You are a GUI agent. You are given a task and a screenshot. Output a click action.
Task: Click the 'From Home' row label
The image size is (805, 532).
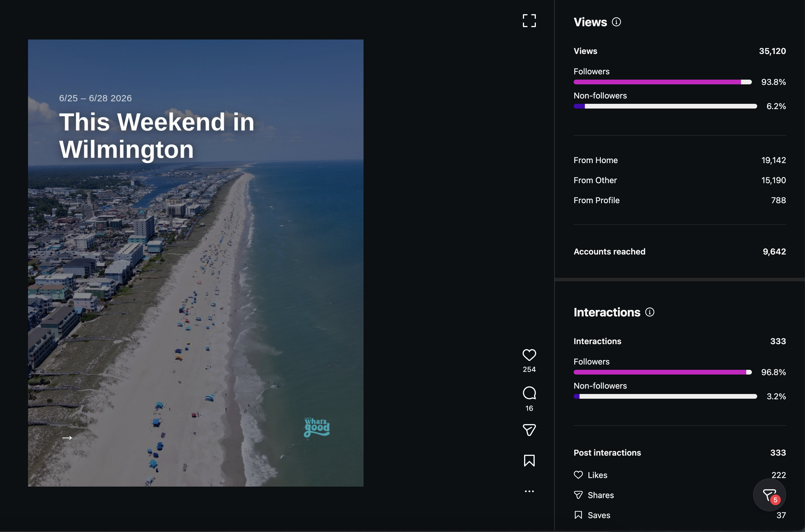[595, 160]
